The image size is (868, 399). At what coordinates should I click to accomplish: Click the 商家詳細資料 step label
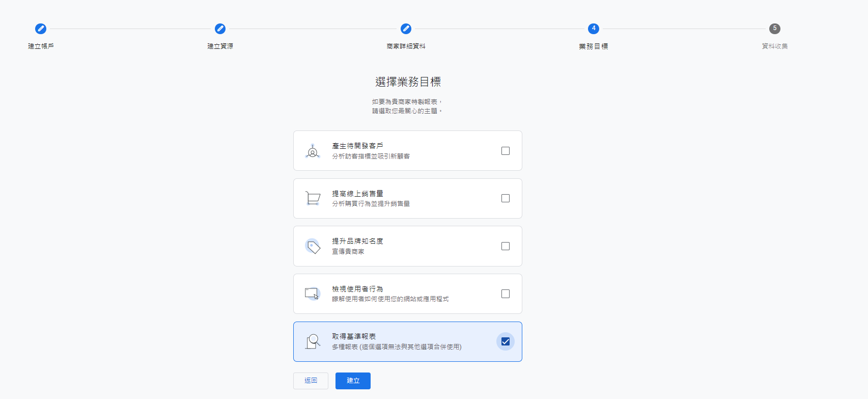coord(406,46)
